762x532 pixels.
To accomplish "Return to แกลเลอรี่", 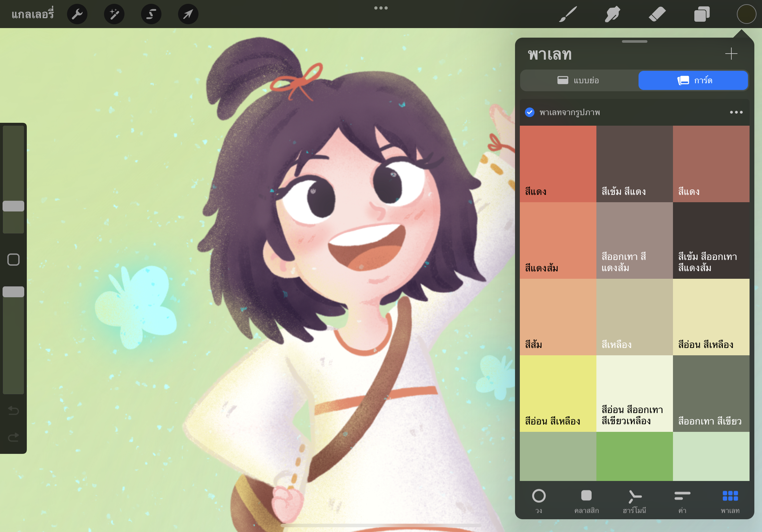I will coord(33,14).
